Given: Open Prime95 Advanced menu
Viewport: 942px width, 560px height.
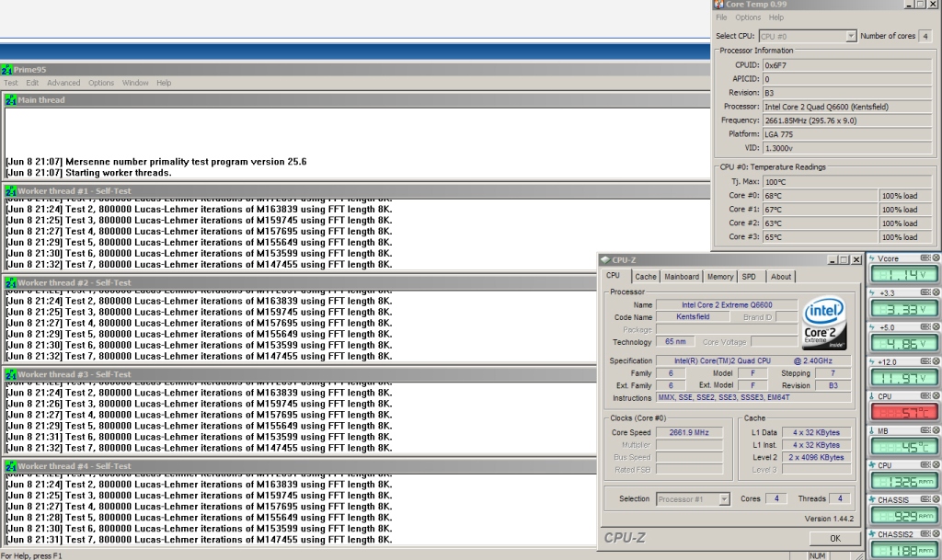Looking at the screenshot, I should point(63,83).
